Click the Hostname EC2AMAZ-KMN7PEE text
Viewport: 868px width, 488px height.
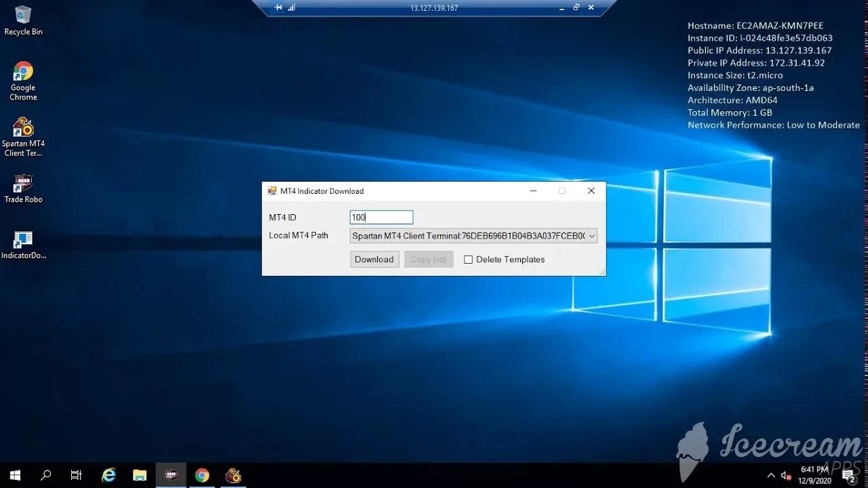tap(755, 26)
